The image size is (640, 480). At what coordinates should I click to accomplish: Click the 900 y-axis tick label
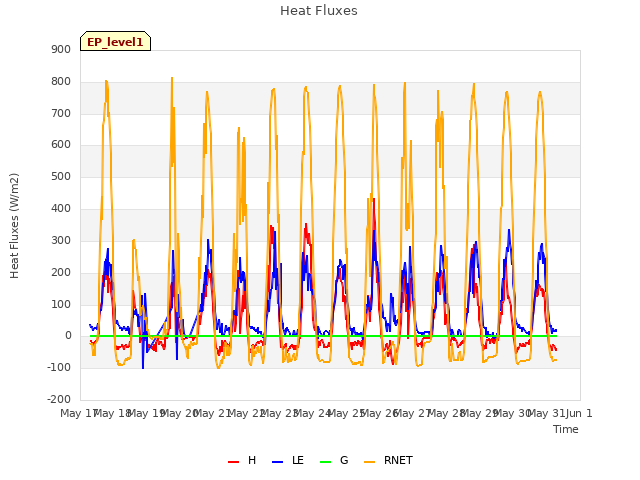tap(61, 49)
